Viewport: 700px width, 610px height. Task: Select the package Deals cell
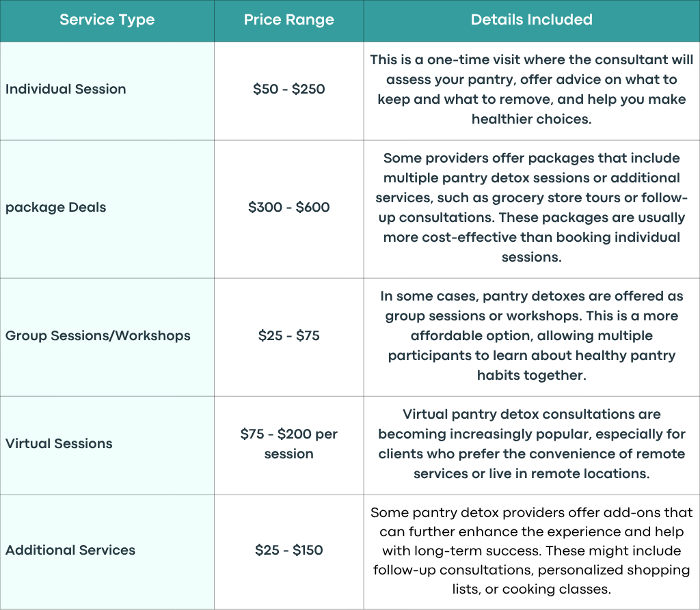(107, 209)
